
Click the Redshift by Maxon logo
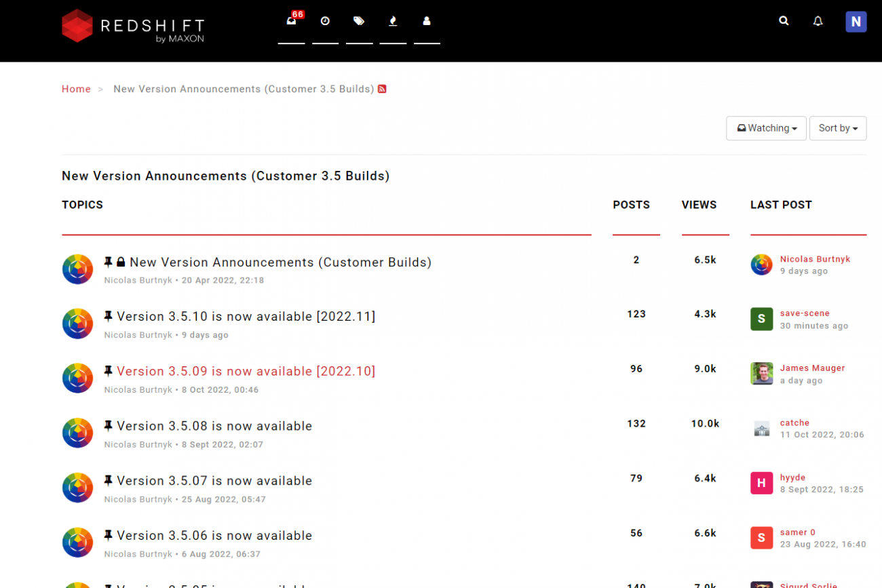click(x=133, y=26)
